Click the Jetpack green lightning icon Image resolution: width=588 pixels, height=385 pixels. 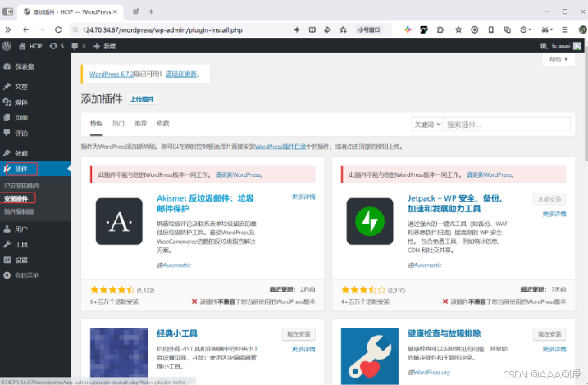pyautogui.click(x=370, y=221)
